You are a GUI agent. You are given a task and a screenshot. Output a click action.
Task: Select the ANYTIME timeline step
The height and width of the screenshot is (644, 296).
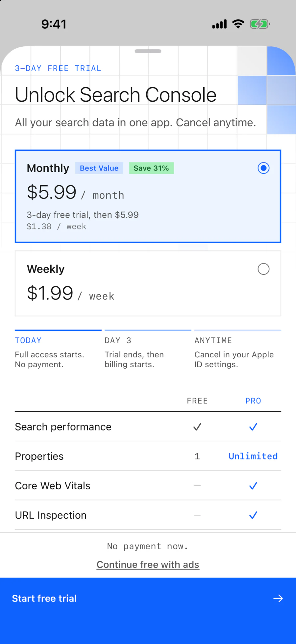coord(238,350)
